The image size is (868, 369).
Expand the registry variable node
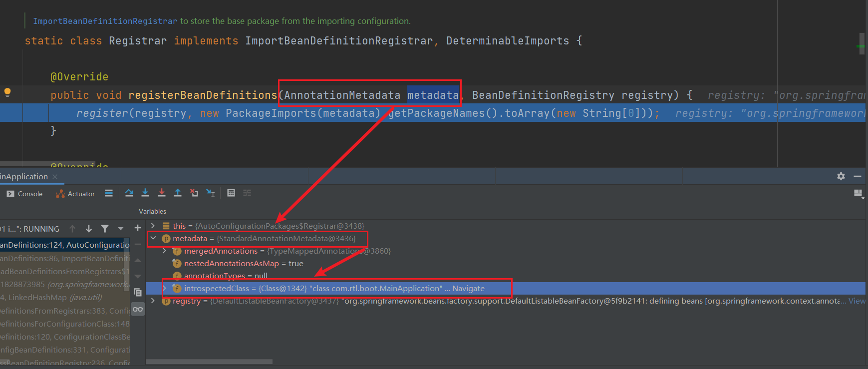click(153, 301)
